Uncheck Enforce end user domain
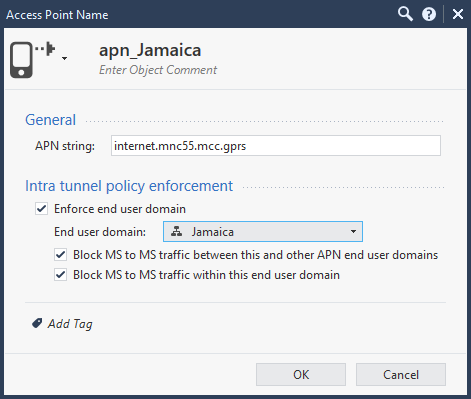The image size is (471, 399). click(x=41, y=209)
